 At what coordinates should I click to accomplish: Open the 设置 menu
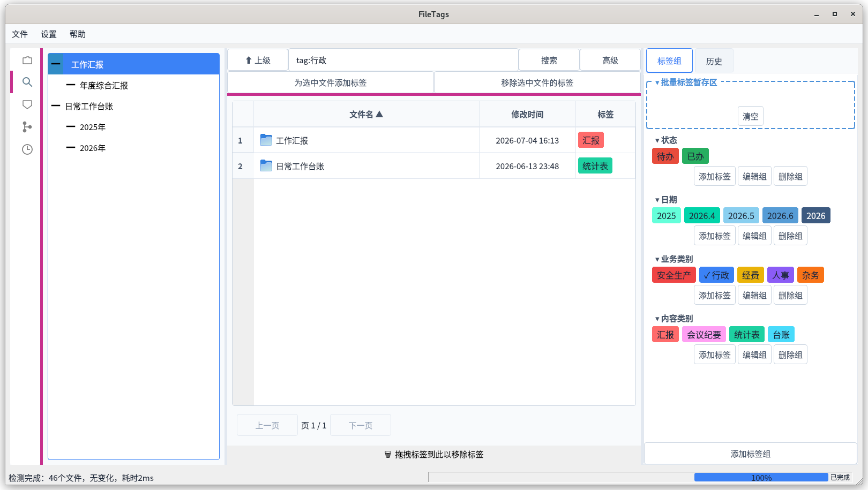click(49, 34)
